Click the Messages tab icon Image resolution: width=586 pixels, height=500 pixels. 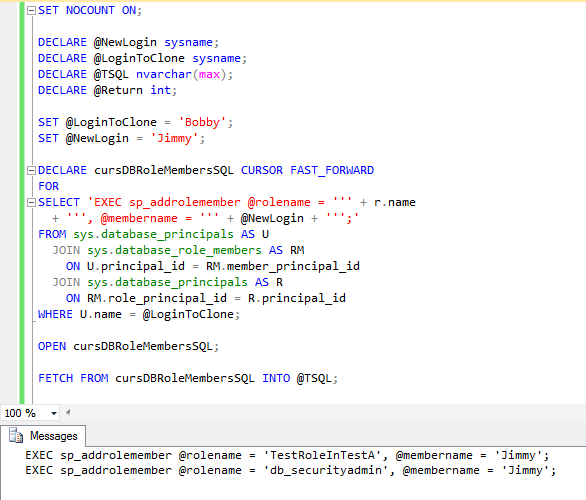pos(16,436)
